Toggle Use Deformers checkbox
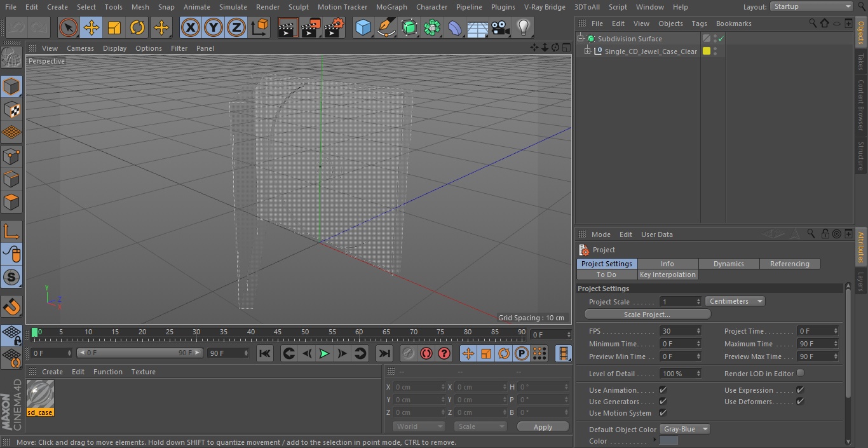 (800, 402)
